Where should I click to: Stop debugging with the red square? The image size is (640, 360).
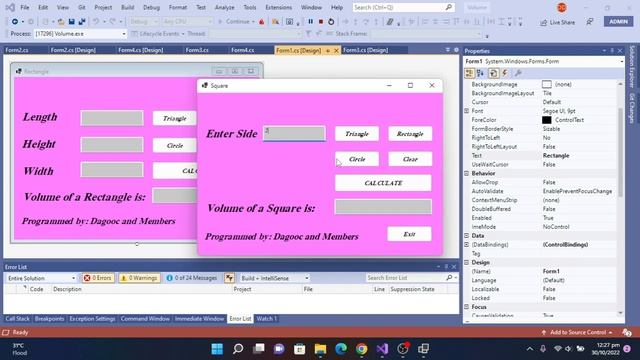pos(321,22)
